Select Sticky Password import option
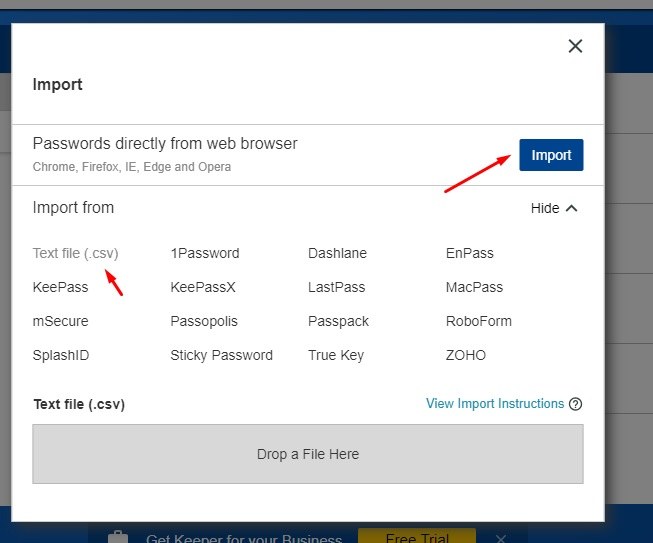Screen dimensions: 653x543 pos(222,355)
